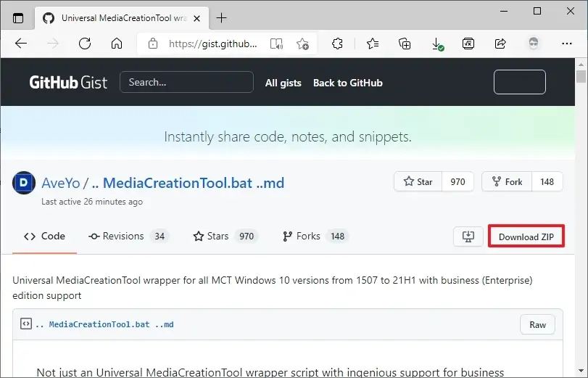The width and height of the screenshot is (588, 378).
Task: Open a new browser tab
Action: tap(222, 17)
